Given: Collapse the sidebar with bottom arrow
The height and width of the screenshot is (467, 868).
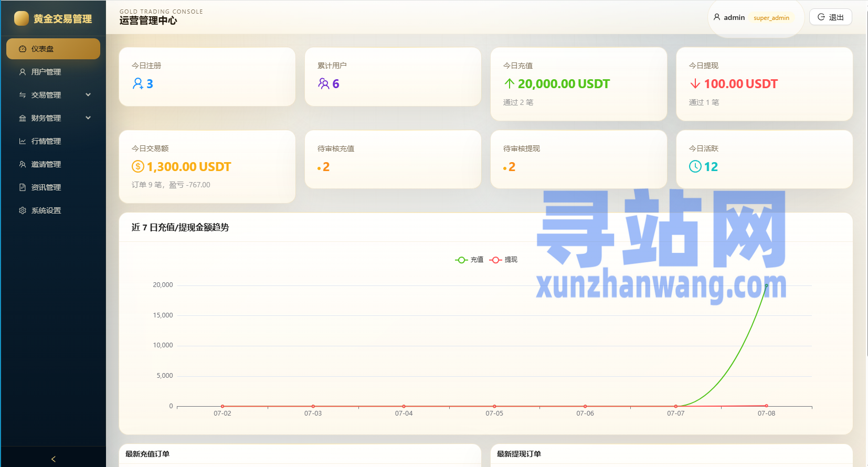Looking at the screenshot, I should (x=54, y=459).
